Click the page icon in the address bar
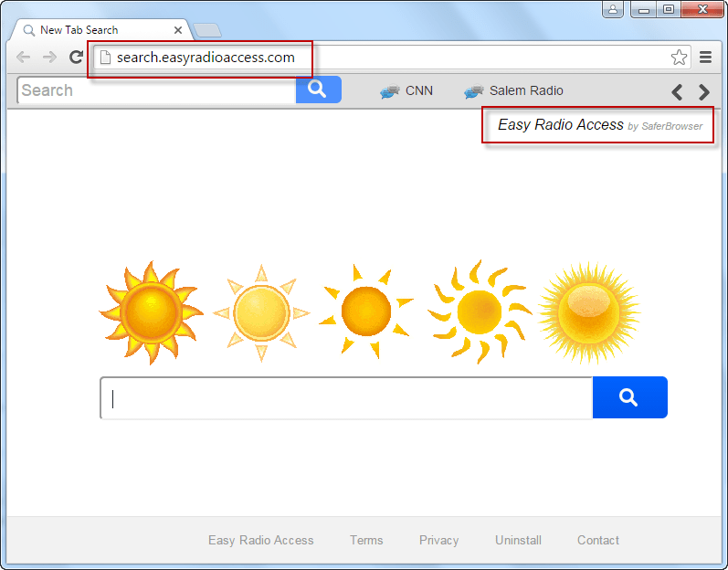 point(105,58)
